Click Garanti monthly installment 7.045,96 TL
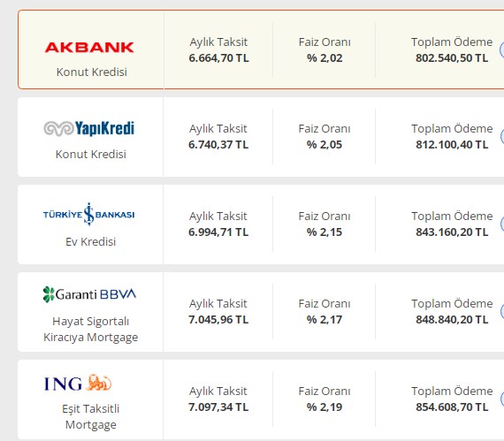Image resolution: width=504 pixels, height=441 pixels. 218,320
